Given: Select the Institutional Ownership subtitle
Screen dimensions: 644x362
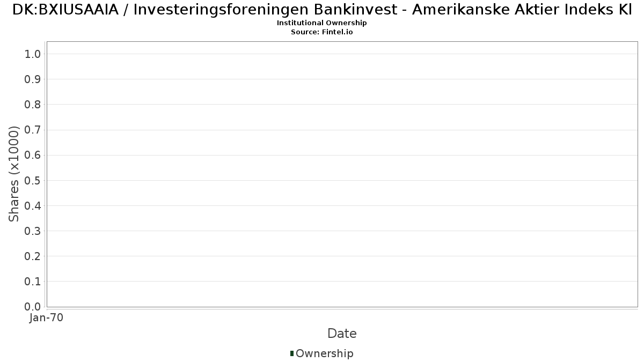Looking at the screenshot, I should [322, 23].
